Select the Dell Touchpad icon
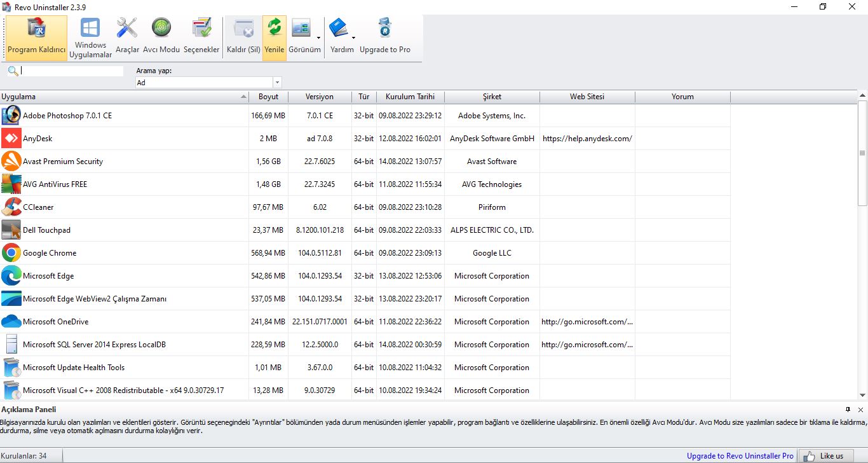The width and height of the screenshot is (868, 463). click(11, 230)
